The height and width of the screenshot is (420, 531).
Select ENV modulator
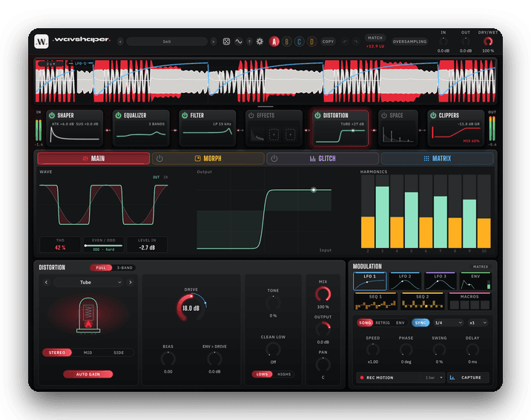click(x=475, y=281)
